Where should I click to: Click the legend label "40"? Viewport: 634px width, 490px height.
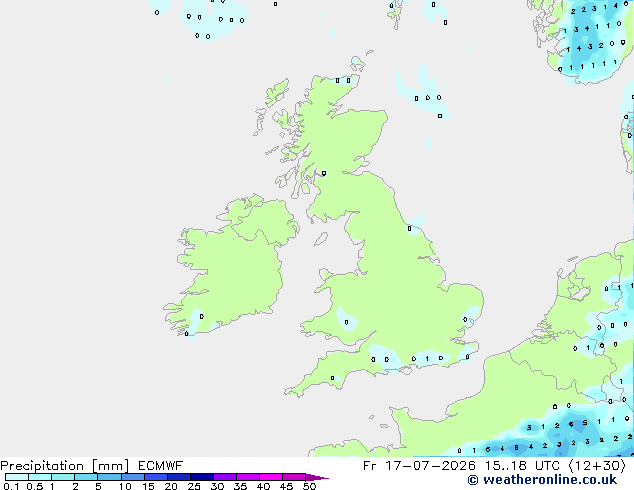pyautogui.click(x=263, y=486)
